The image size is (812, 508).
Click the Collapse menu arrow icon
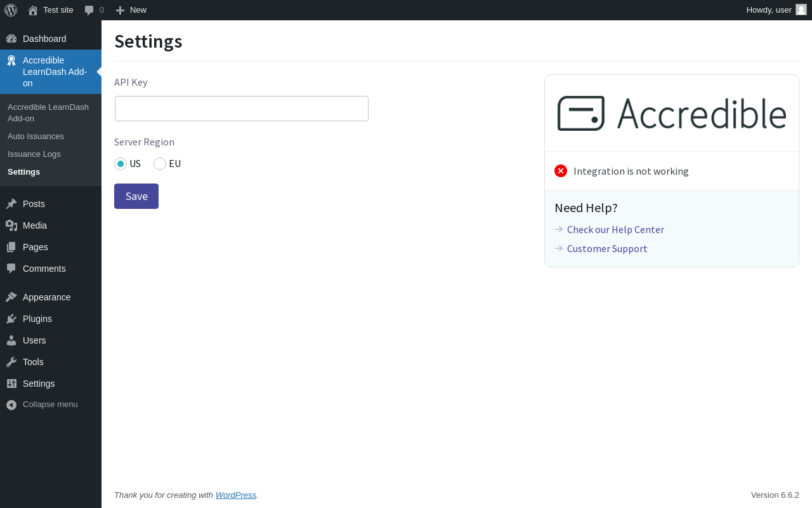(11, 404)
